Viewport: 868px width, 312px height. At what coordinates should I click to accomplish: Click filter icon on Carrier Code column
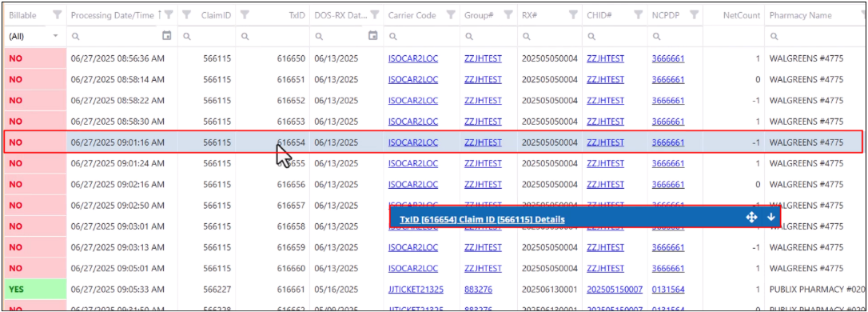click(451, 15)
